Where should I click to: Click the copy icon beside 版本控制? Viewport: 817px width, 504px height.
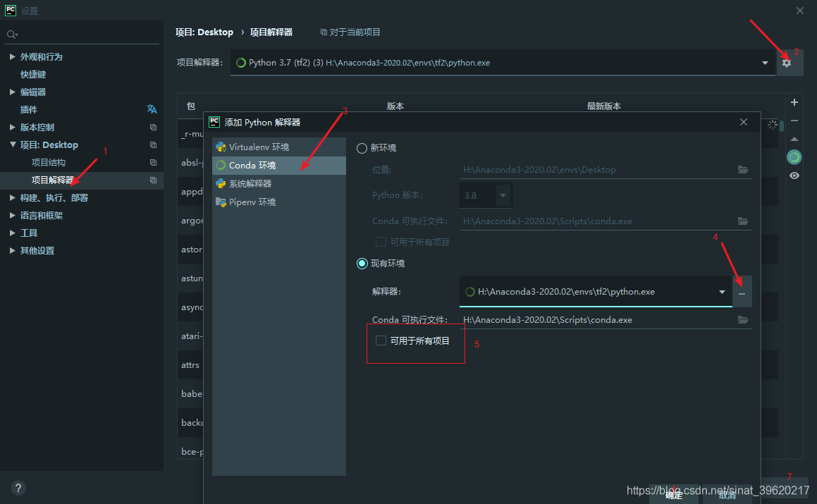(x=153, y=127)
